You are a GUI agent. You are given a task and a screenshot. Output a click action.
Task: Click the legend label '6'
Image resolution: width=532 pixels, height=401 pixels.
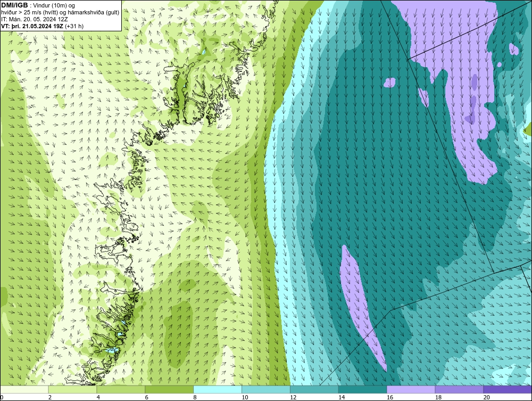[147, 397]
